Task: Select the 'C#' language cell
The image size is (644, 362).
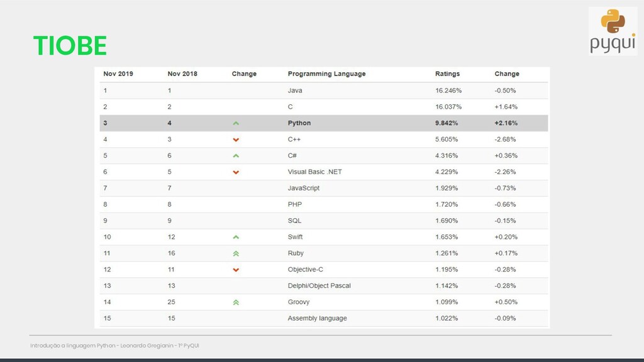Action: 292,156
